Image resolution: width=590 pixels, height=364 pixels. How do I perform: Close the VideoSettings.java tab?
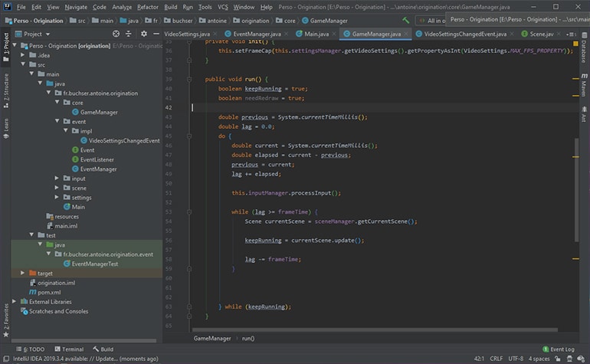coord(215,34)
